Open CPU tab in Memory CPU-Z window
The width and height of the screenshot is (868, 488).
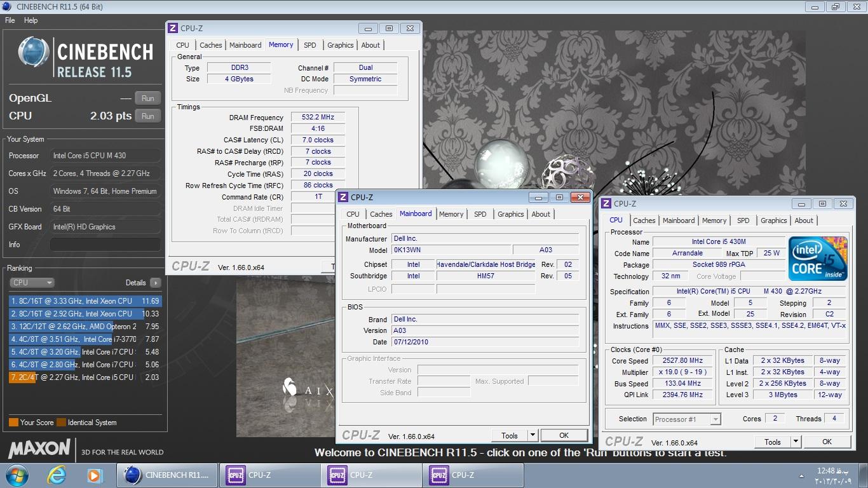(182, 45)
